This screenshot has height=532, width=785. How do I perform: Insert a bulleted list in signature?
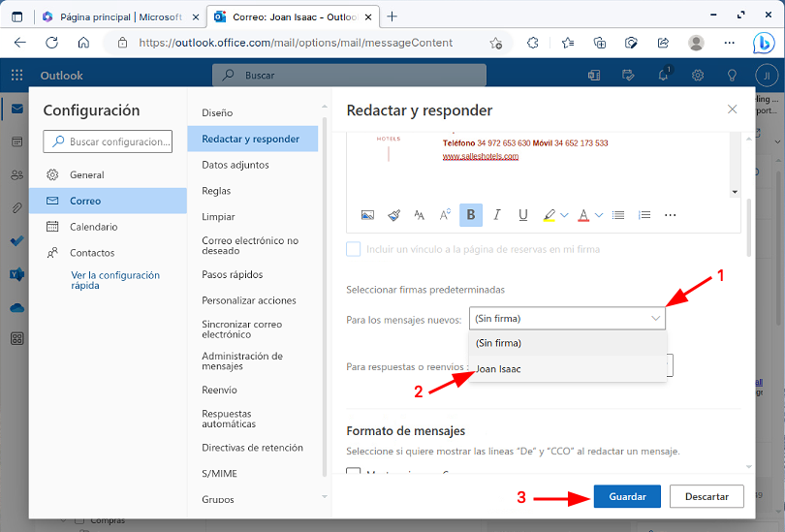click(618, 215)
